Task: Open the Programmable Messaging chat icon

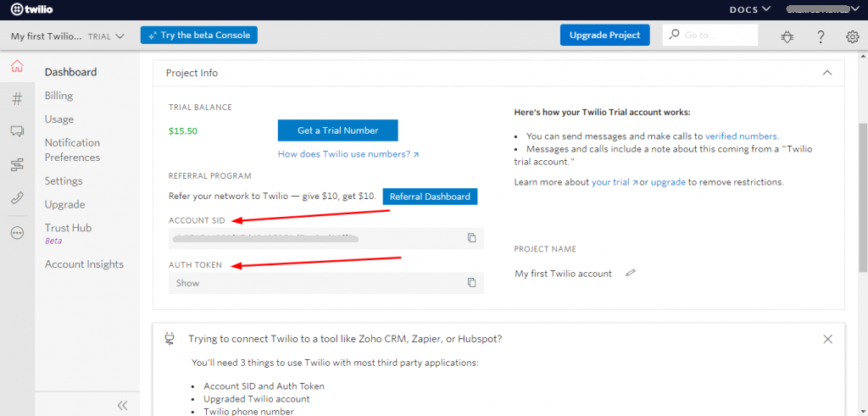Action: click(x=17, y=131)
